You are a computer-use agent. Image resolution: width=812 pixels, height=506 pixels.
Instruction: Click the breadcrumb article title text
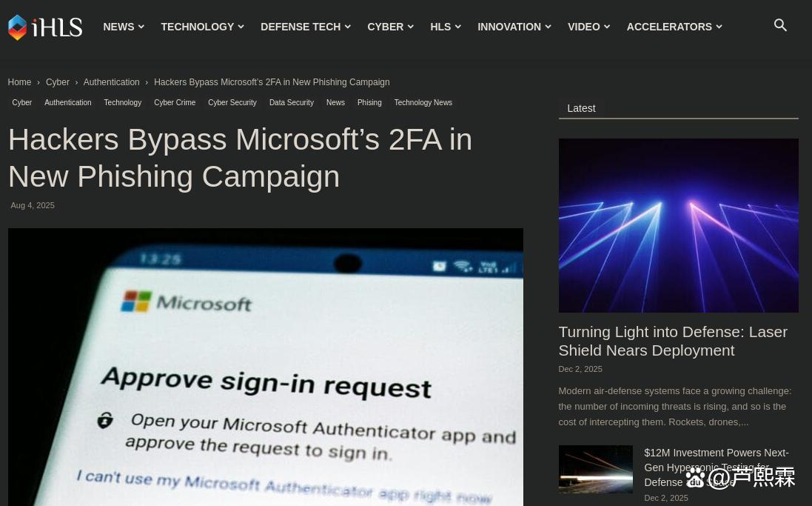(x=272, y=82)
